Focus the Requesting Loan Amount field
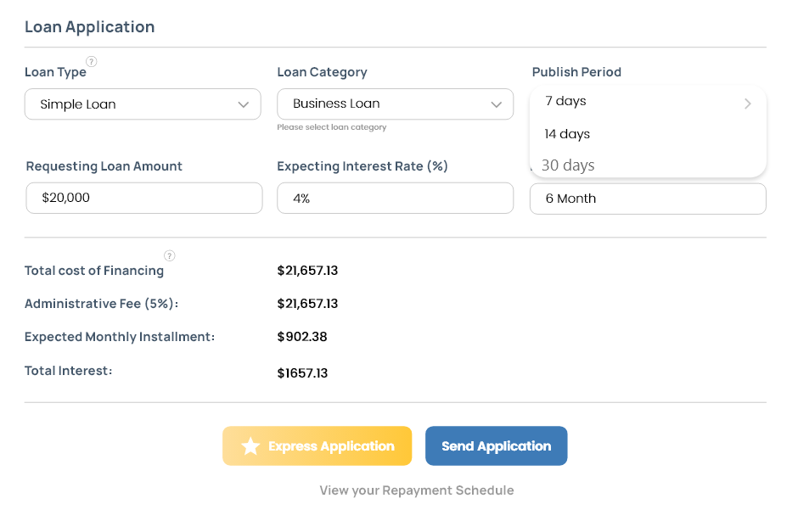Screen dimensions: 798x532 point(143,198)
